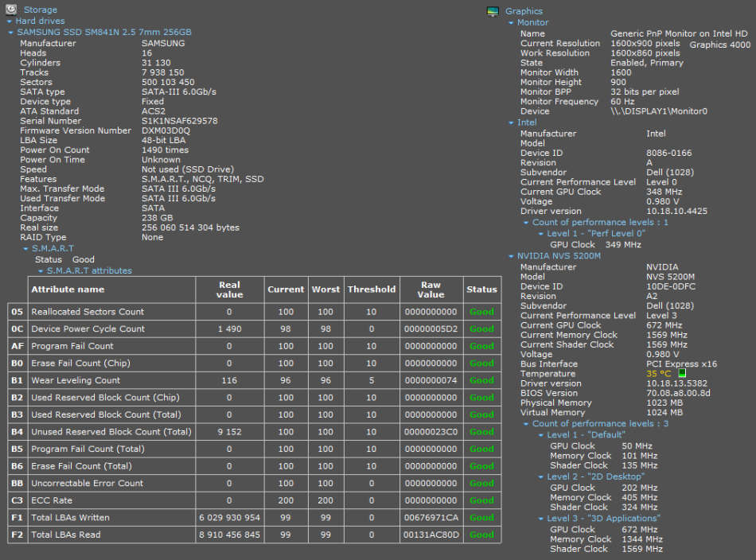Collapse the S.M.A.R.T section

25,249
